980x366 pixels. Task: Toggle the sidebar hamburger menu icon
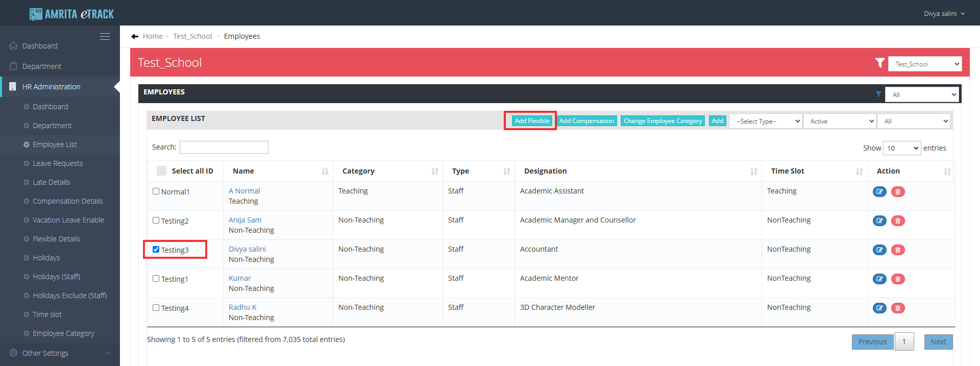pos(105,37)
